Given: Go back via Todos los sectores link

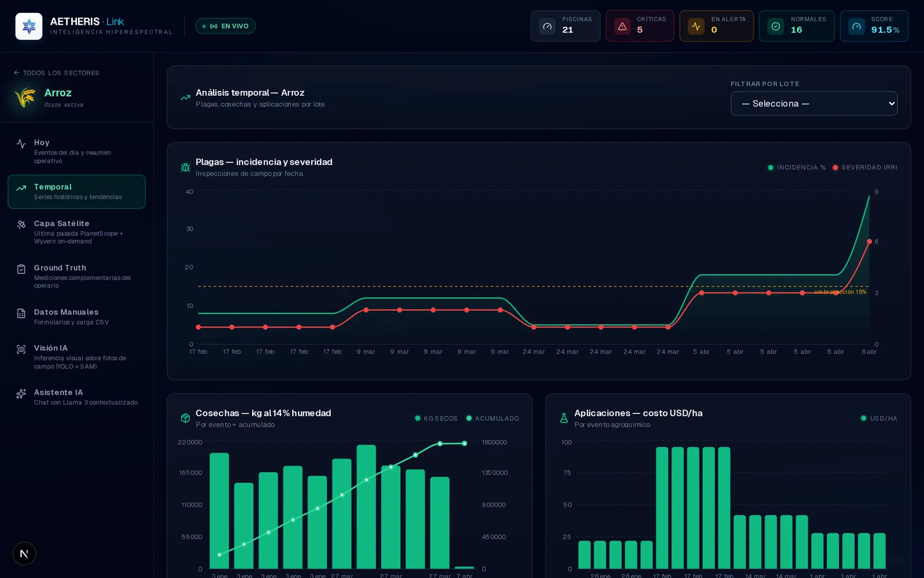Looking at the screenshot, I should coord(57,73).
